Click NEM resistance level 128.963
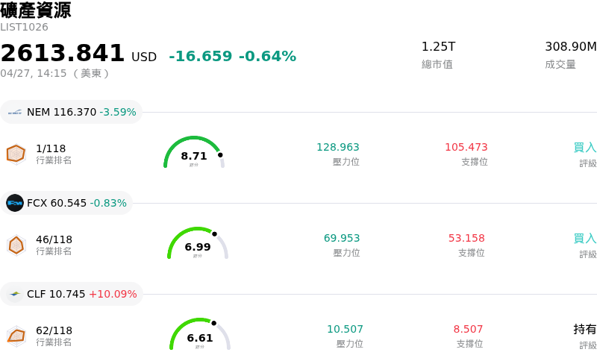This screenshot has width=597, height=364. 337,147
